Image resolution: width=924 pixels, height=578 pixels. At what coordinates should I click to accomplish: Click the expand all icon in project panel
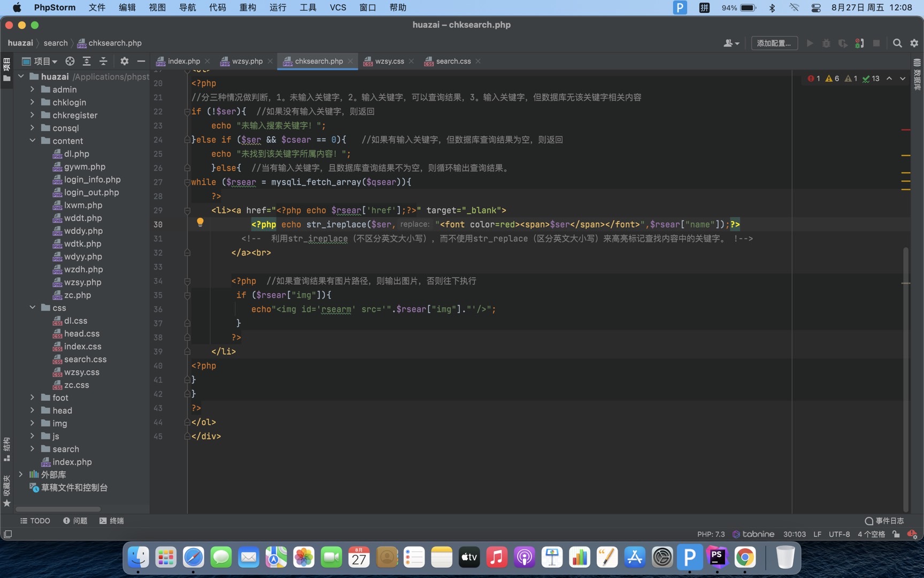87,61
